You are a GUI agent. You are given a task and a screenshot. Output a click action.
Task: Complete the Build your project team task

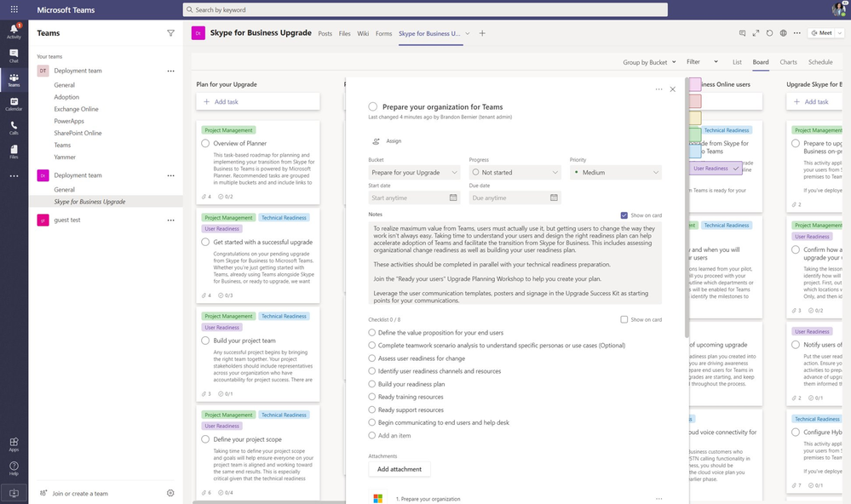click(205, 341)
